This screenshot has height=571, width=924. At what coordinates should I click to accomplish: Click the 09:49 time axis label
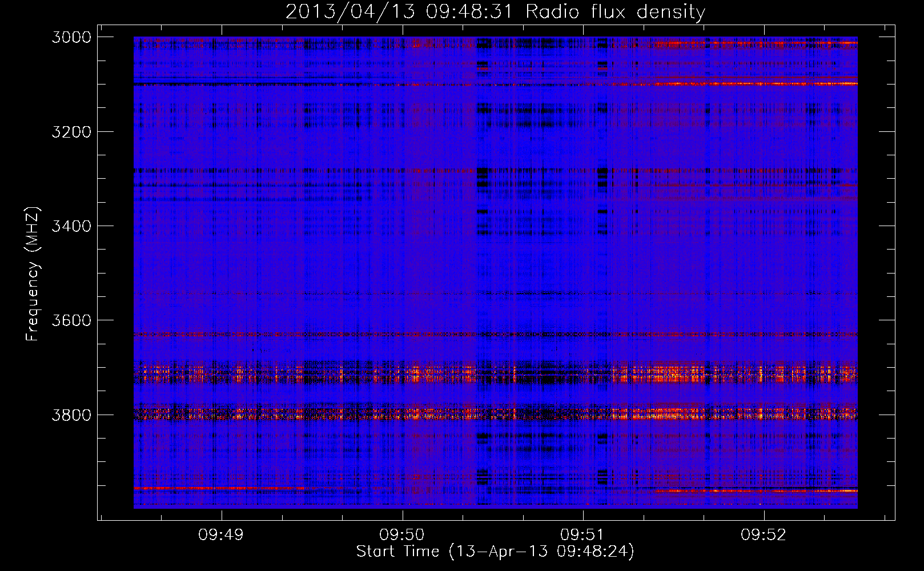221,534
